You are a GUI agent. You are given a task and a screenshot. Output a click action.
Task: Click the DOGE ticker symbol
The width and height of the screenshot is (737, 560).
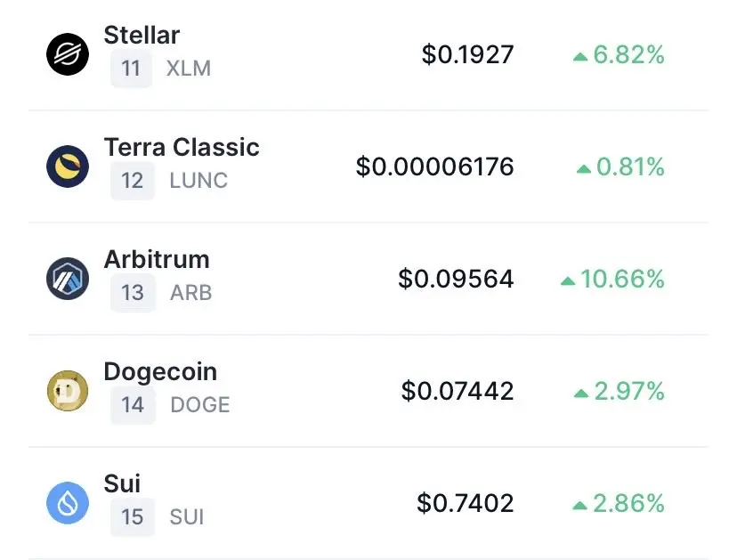pyautogui.click(x=200, y=405)
